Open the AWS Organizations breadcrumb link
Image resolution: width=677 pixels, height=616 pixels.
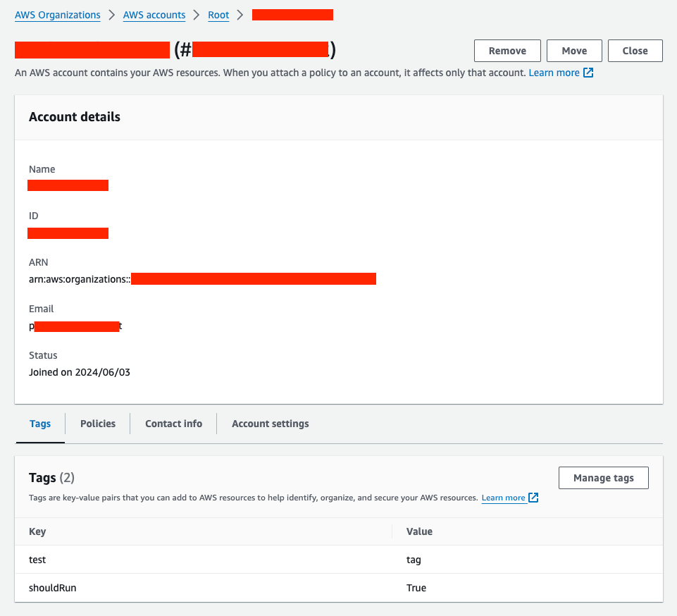tap(58, 15)
